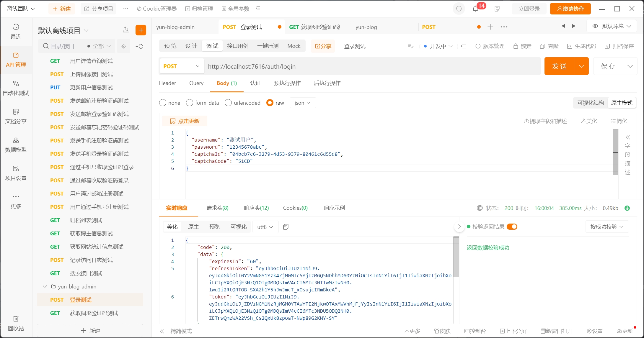Open the Recycle bin in sidebar
Screen dimensions: 644x338
pos(16,323)
